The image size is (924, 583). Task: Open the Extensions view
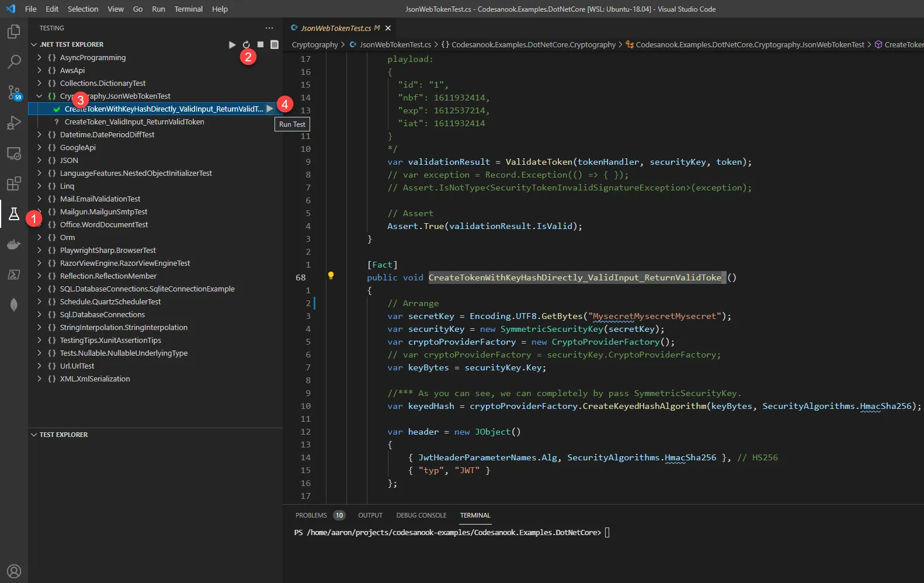(14, 183)
